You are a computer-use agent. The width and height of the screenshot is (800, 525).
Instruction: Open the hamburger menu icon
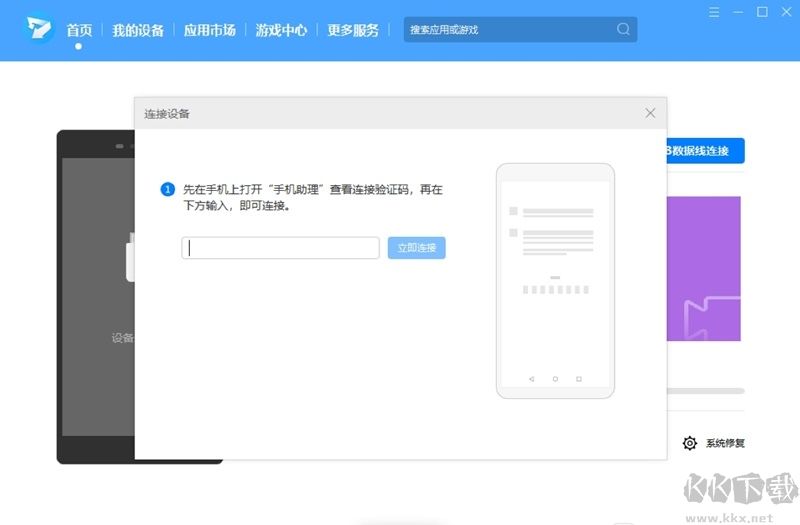(714, 12)
